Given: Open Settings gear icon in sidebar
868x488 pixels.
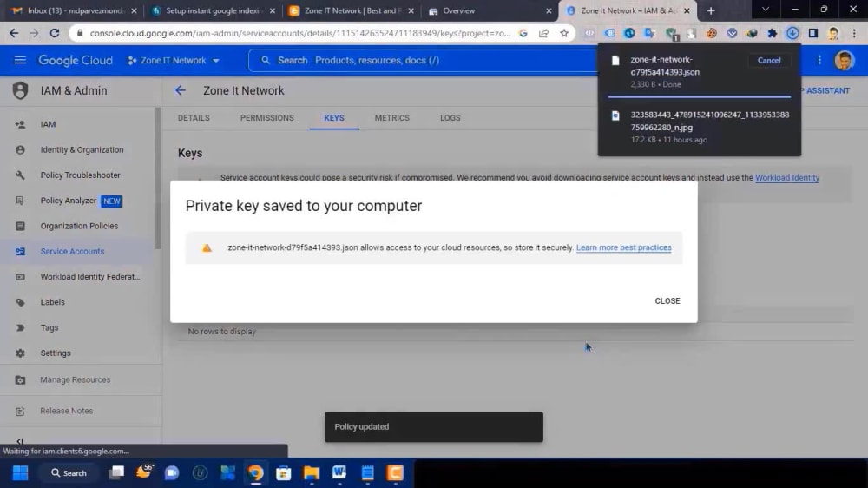Looking at the screenshot, I should click(x=20, y=353).
